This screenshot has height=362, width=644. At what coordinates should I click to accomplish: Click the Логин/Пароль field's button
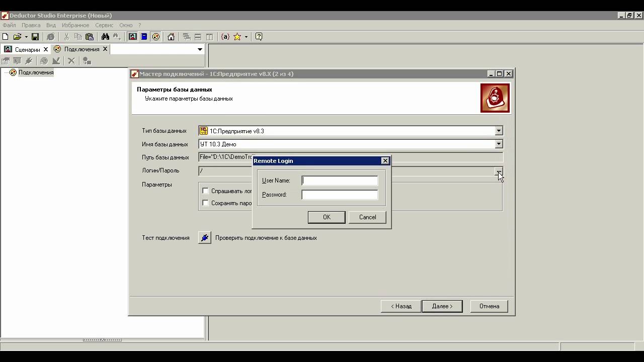(x=499, y=170)
